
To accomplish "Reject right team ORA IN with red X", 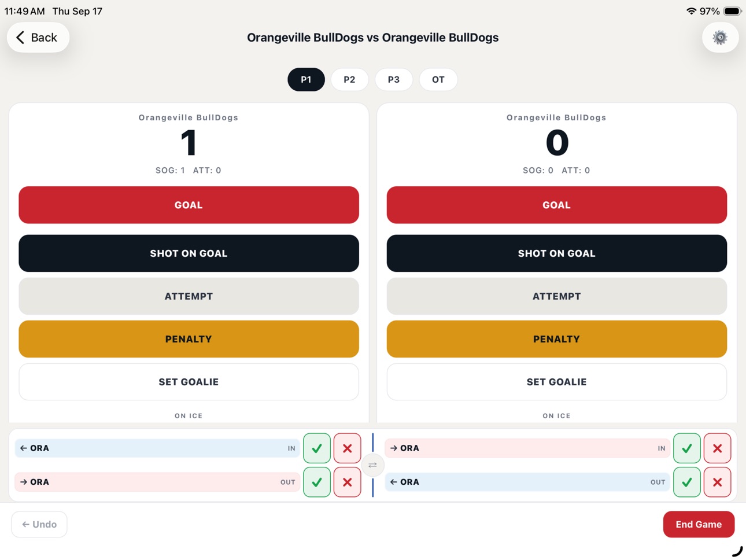I will tap(718, 448).
